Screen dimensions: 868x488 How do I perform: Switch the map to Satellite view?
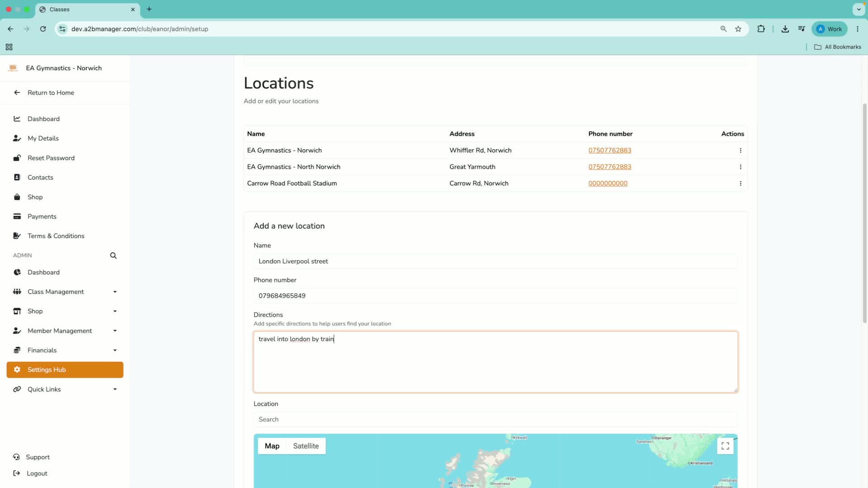[306, 446]
